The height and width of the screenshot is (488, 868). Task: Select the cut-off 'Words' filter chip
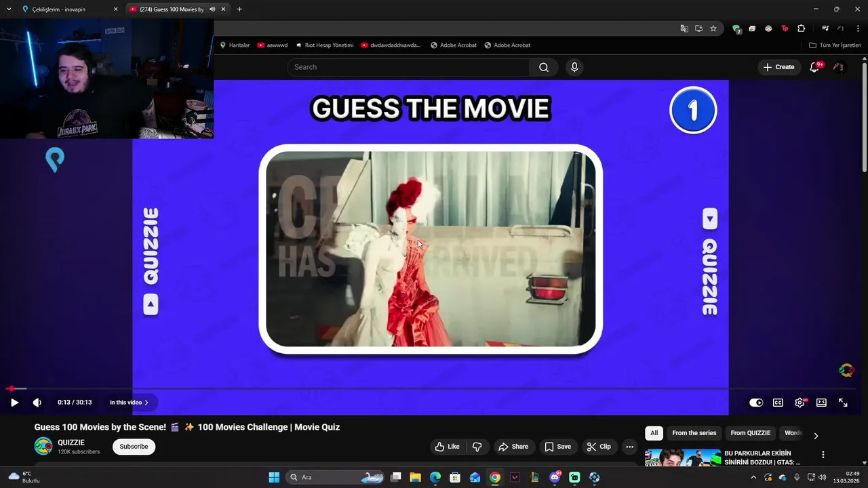click(792, 433)
